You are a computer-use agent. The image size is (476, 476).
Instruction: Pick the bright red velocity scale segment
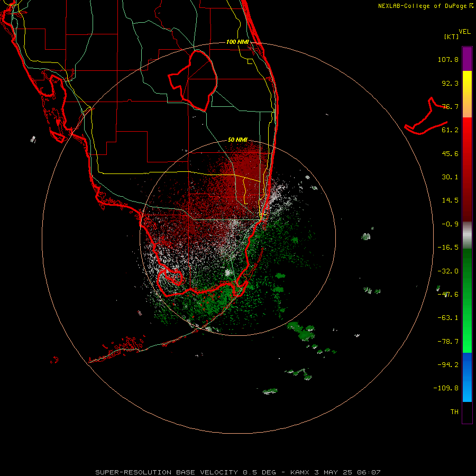point(467,135)
